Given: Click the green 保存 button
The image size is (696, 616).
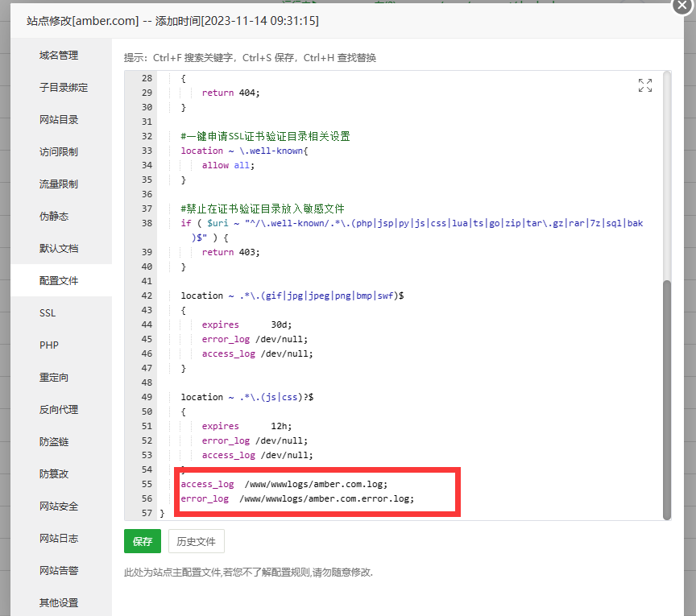Looking at the screenshot, I should click(x=143, y=541).
